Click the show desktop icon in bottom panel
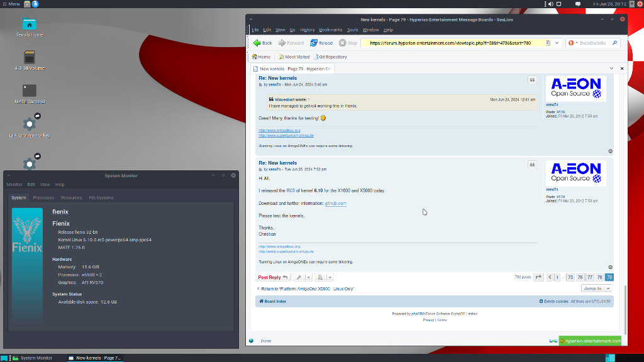This screenshot has width=644, height=362. 4,358
